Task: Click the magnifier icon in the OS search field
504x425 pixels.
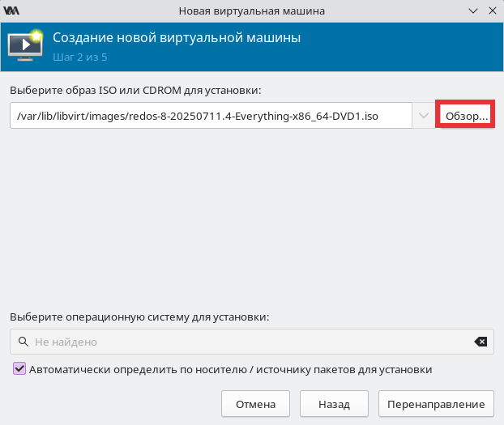Action: pyautogui.click(x=23, y=342)
